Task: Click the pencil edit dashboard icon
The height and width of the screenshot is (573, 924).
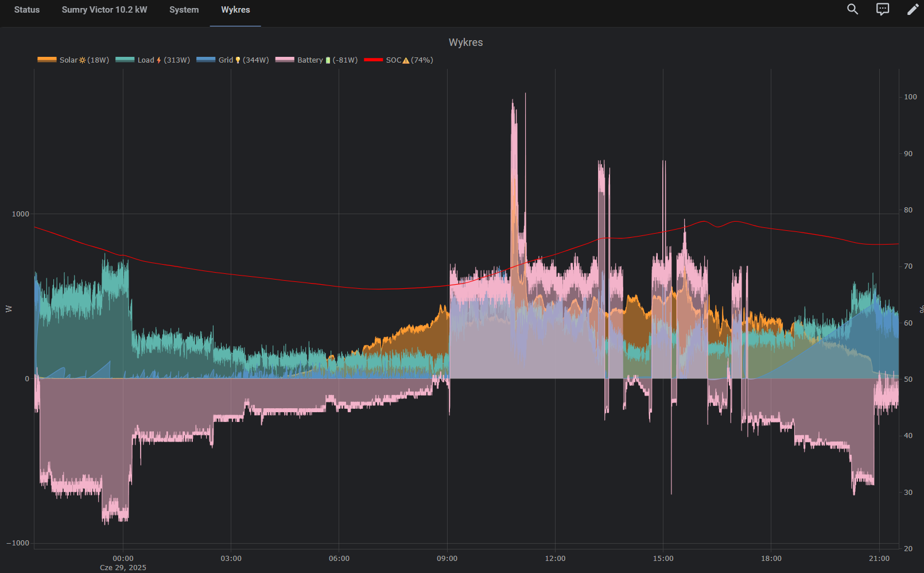Action: coord(913,9)
